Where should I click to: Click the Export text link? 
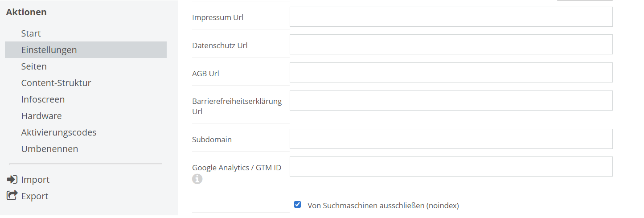coord(35,196)
